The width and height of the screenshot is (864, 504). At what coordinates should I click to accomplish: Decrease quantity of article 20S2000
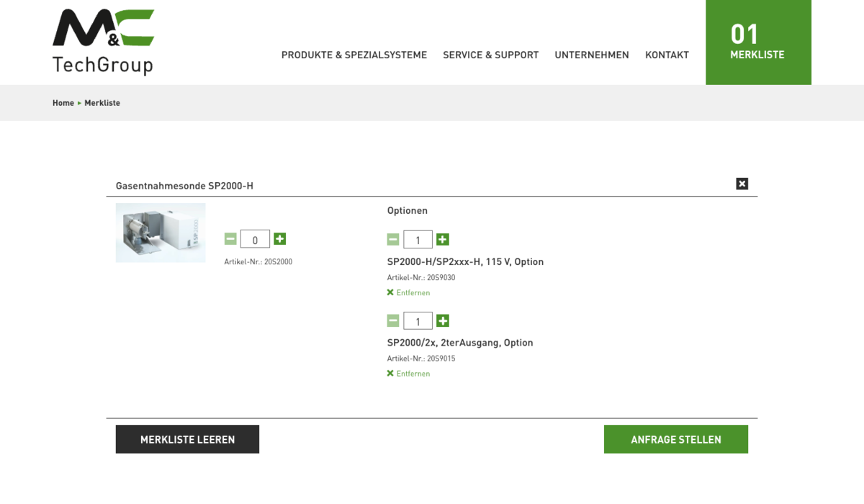click(230, 239)
